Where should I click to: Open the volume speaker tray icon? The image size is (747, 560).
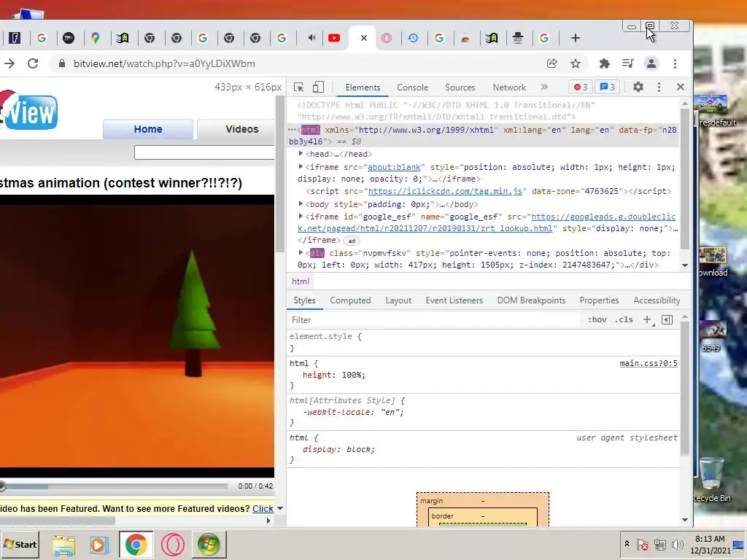(678, 544)
